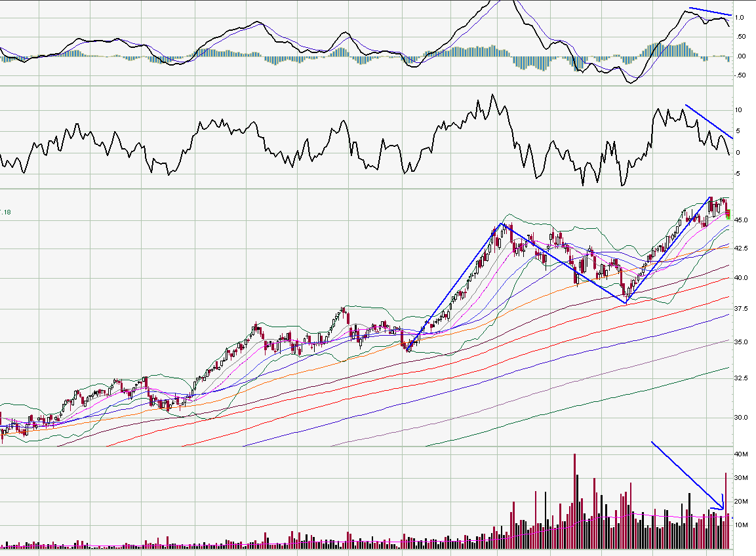
Task: Select the 37.5 price axis label
Action: pos(741,309)
